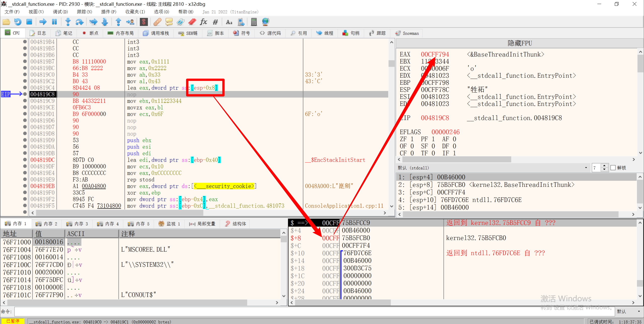Click the 命令 command input field
The image size is (644, 324).
314,311
